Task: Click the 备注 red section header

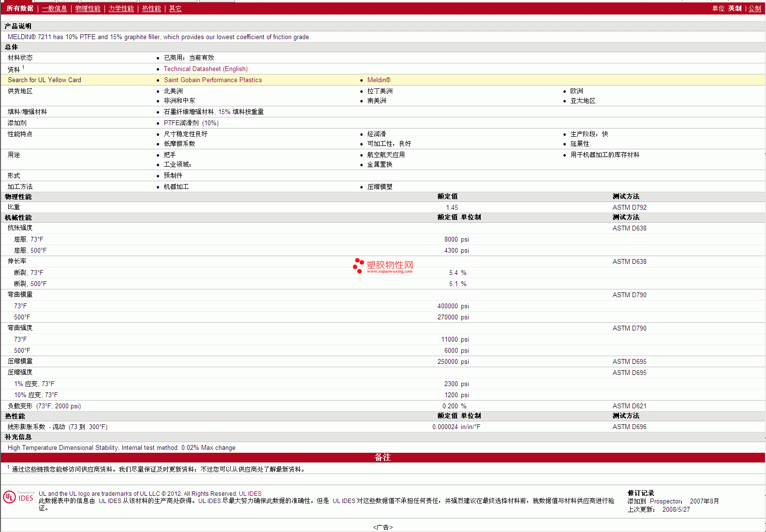Action: click(x=383, y=458)
